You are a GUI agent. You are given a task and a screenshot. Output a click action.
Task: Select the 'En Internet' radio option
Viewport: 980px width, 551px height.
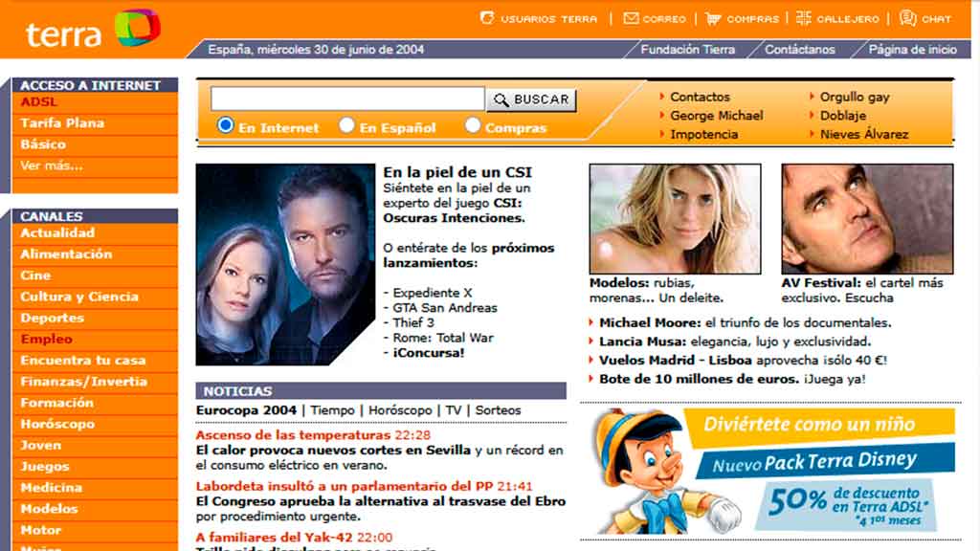pyautogui.click(x=226, y=125)
